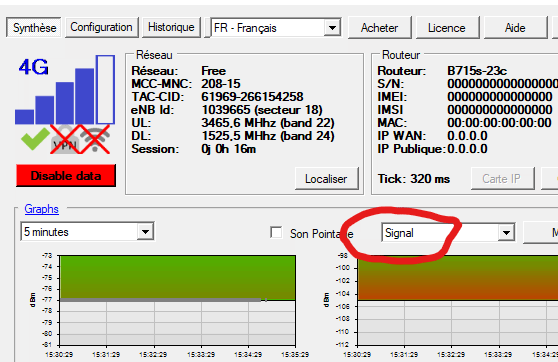Screen dimensions: 558x362
Task: Click the Localiser button
Action: [x=326, y=179]
